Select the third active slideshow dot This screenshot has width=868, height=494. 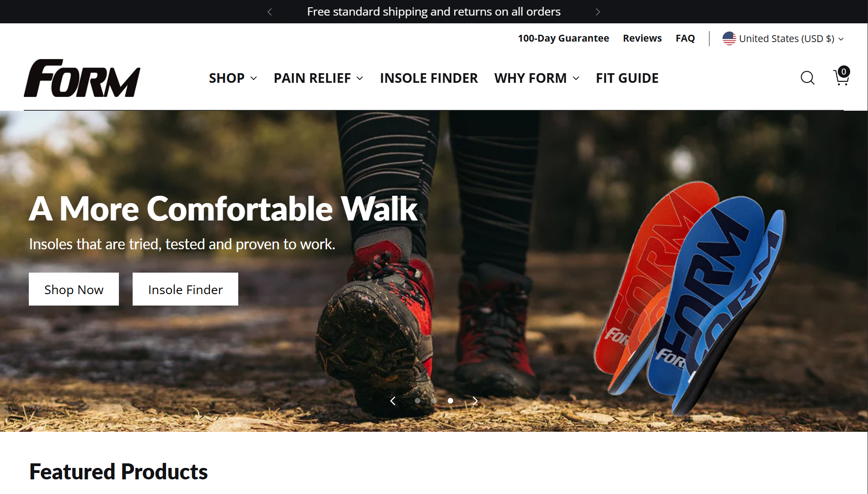[450, 401]
